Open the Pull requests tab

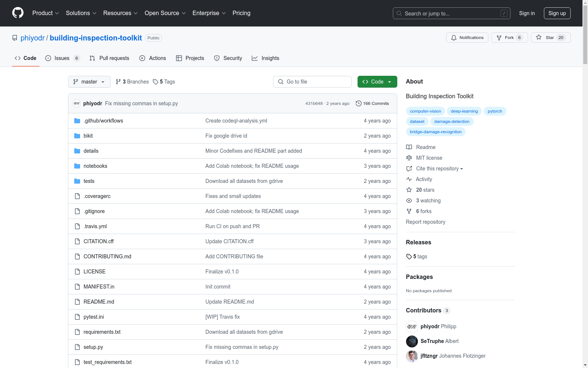pos(110,58)
